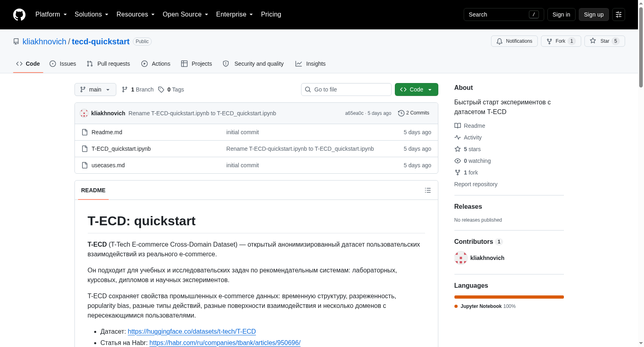Image resolution: width=644 pixels, height=347 pixels.
Task: Open the Insights tab
Action: point(310,64)
